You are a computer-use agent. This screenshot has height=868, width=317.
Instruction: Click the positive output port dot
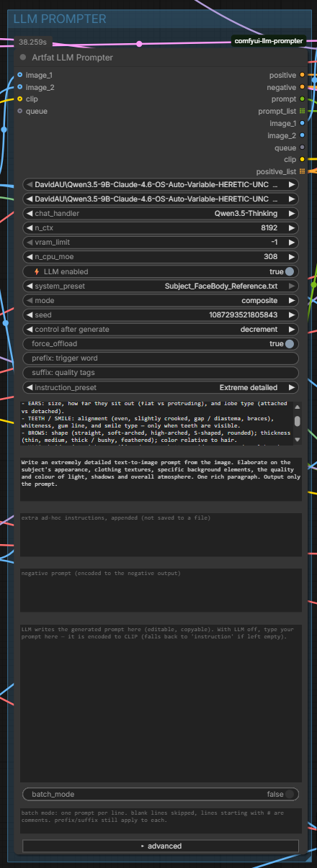(302, 75)
